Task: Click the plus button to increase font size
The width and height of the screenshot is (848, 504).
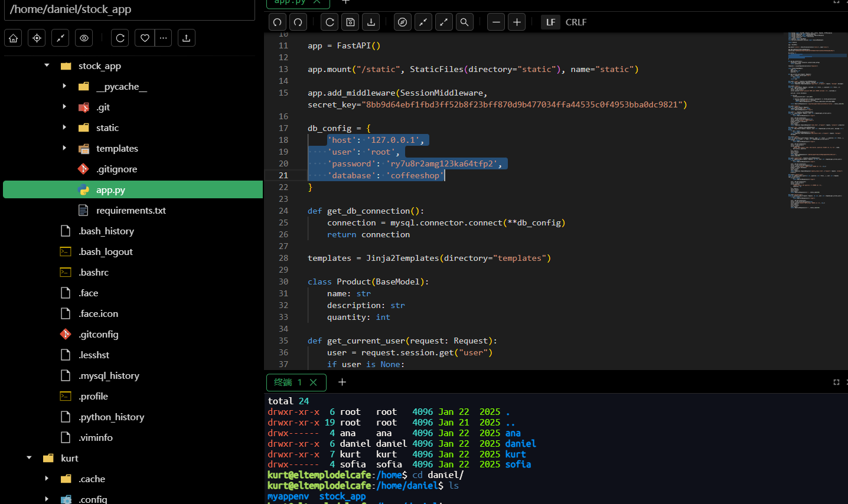Action: coord(517,22)
